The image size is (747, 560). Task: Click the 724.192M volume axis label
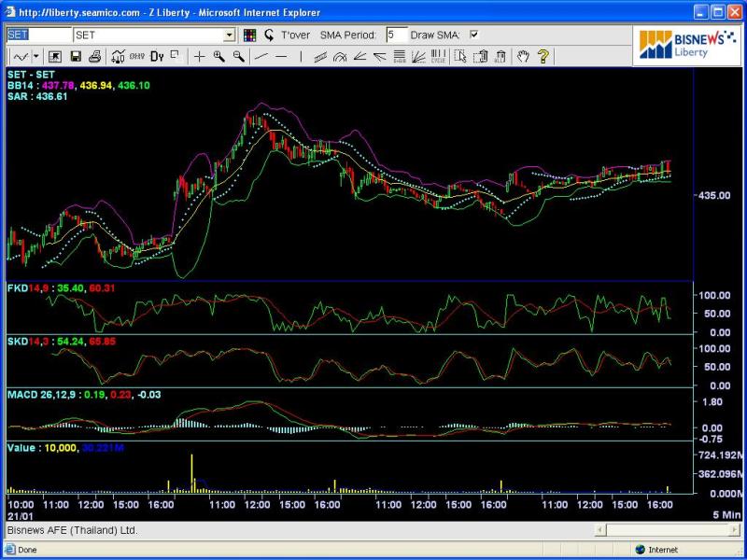click(x=720, y=455)
